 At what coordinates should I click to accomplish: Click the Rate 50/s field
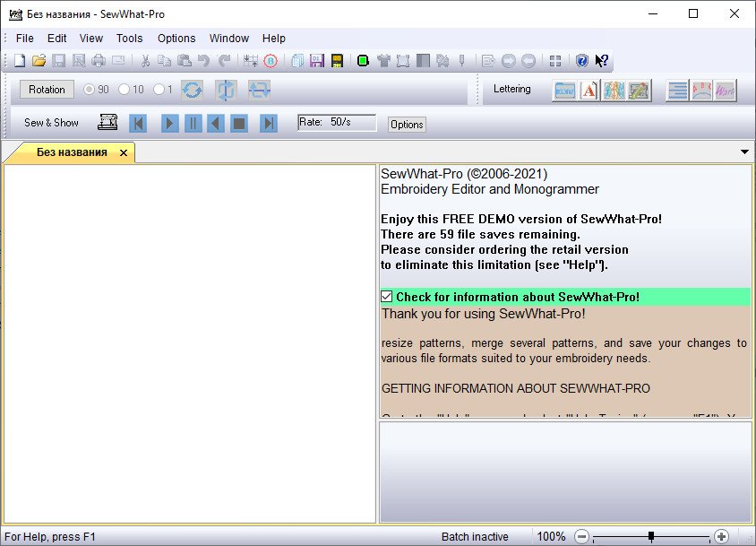tap(337, 122)
